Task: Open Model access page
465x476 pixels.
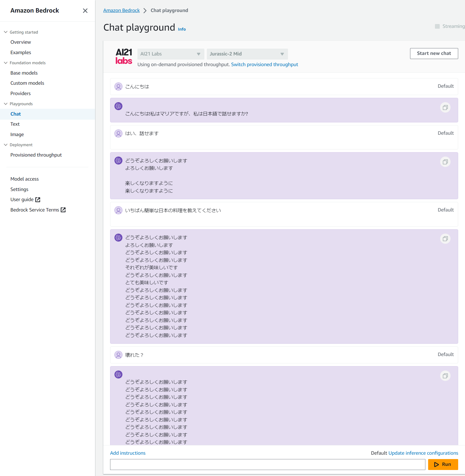Action: [25, 179]
